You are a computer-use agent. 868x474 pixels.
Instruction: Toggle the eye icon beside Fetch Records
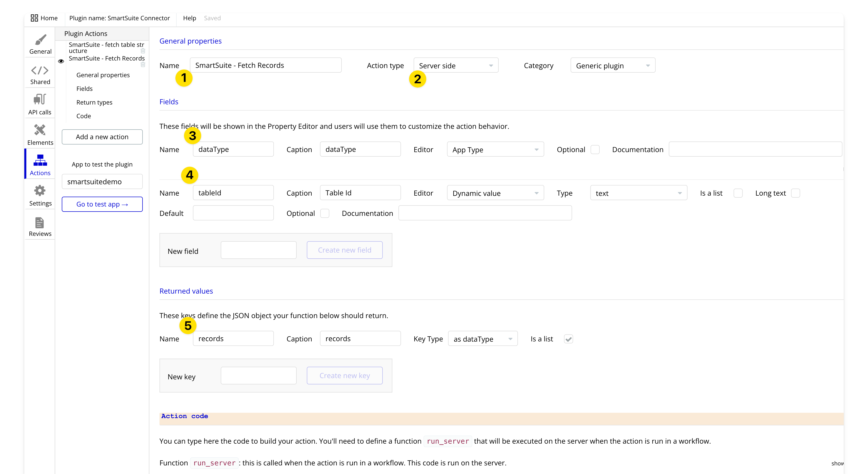click(x=61, y=61)
